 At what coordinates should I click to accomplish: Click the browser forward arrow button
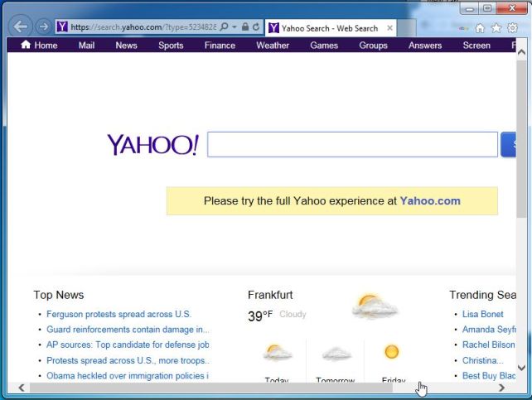pyautogui.click(x=43, y=27)
